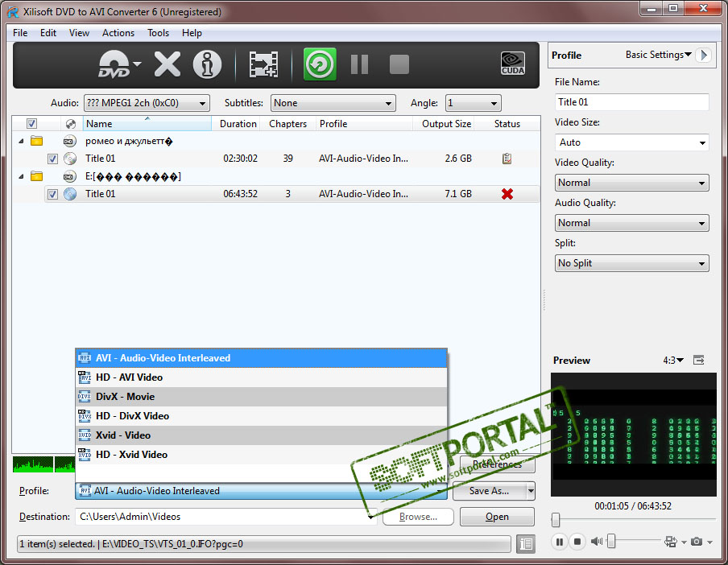Open the Audio Quality dropdown

pos(631,223)
